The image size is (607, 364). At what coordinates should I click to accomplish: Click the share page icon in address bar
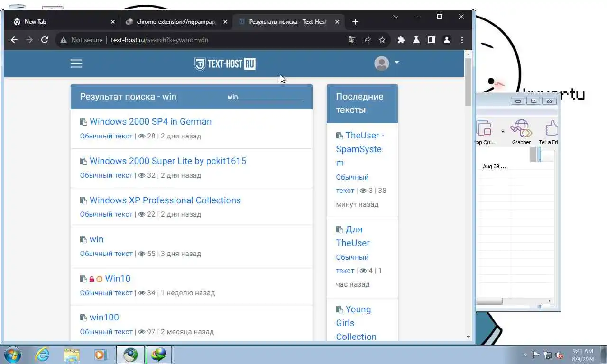tap(367, 40)
